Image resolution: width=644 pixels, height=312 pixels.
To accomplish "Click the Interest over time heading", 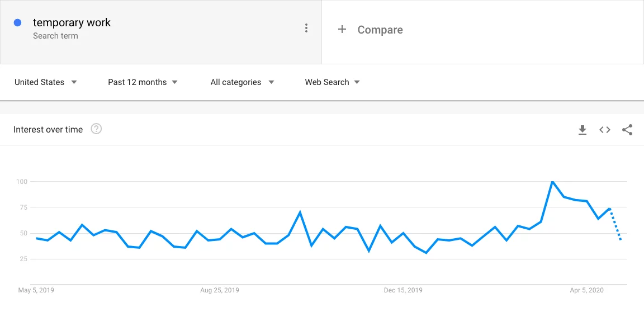I will tap(48, 130).
